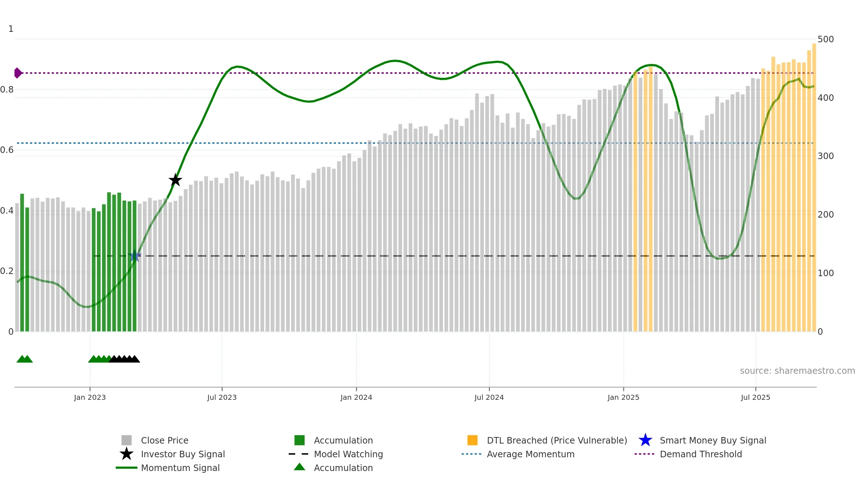Click the purple diamond Demand Threshold marker
Viewport: 868px width, 488px height.
tap(17, 73)
